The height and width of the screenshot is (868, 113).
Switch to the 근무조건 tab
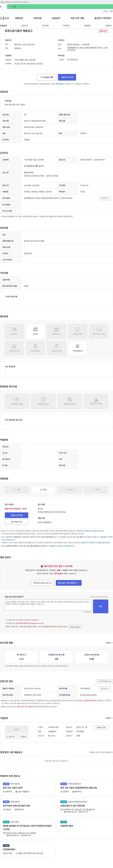click(x=24, y=26)
